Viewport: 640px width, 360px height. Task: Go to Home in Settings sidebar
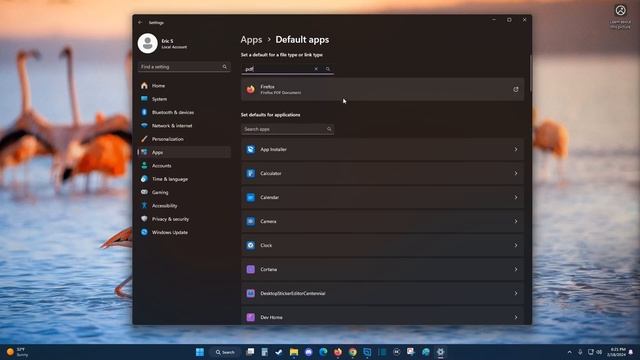click(x=184, y=86)
